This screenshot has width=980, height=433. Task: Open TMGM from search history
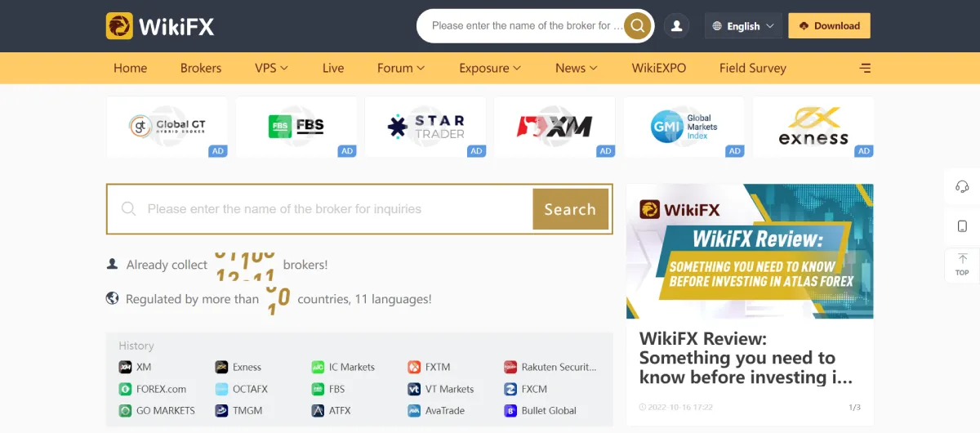[238, 411]
